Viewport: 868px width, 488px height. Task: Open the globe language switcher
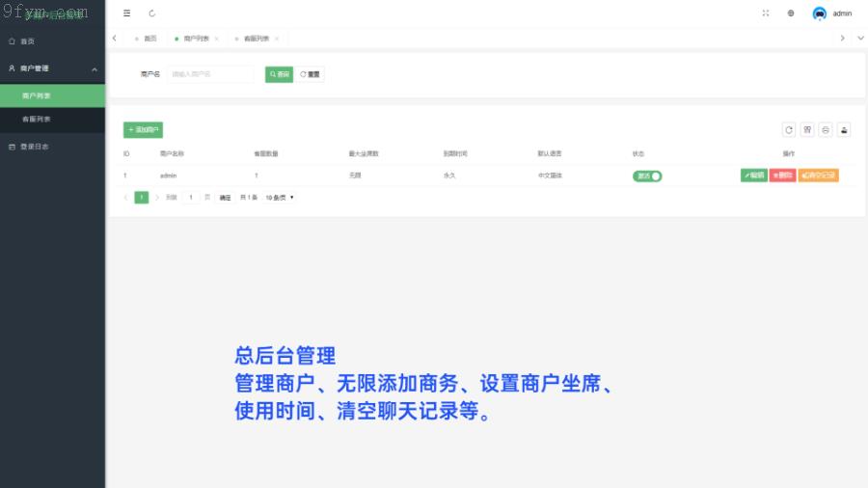[x=791, y=14]
